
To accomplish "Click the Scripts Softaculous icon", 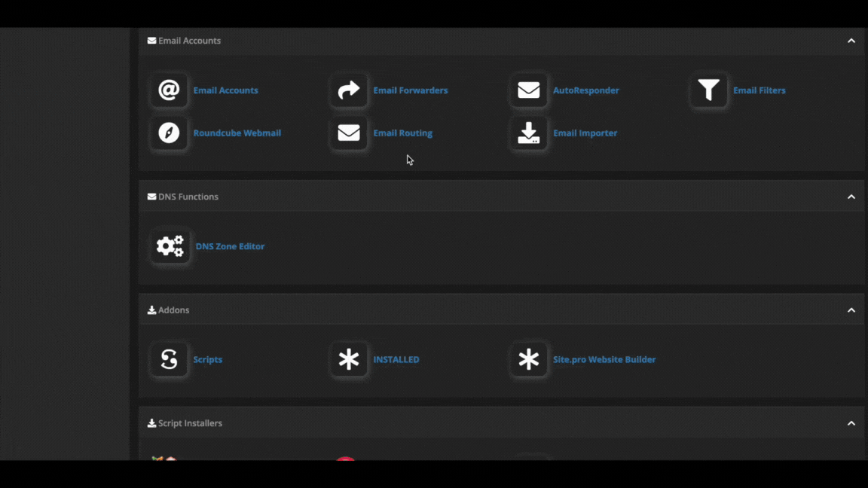I will coord(169,360).
